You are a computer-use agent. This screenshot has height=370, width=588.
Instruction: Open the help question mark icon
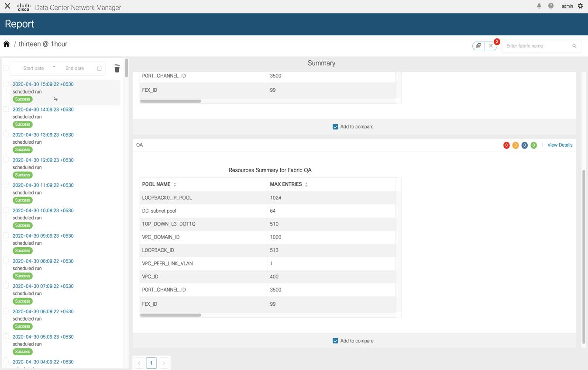[551, 6]
